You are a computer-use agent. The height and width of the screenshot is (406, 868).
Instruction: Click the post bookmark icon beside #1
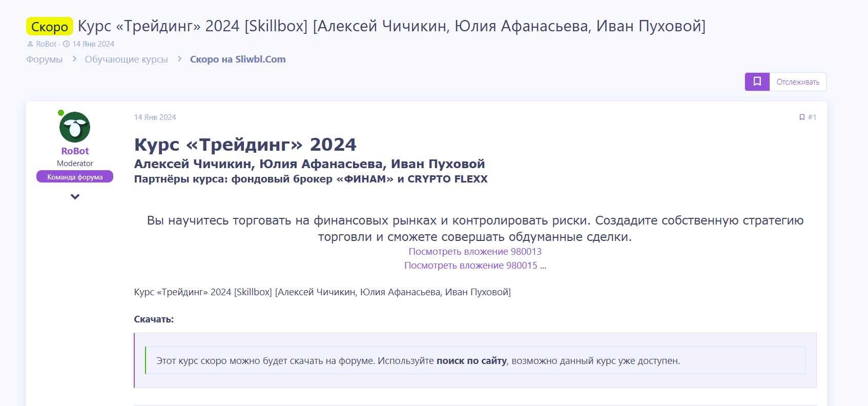click(x=802, y=117)
